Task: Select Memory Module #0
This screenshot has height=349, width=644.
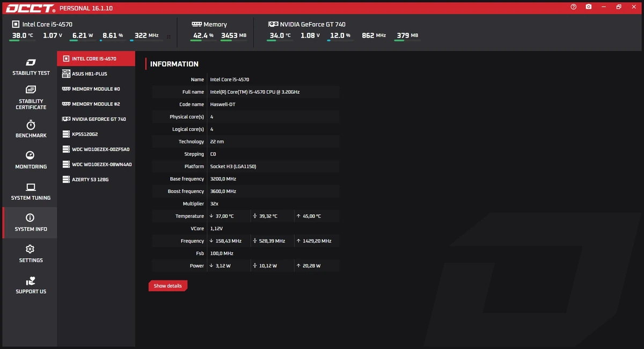Action: [96, 89]
